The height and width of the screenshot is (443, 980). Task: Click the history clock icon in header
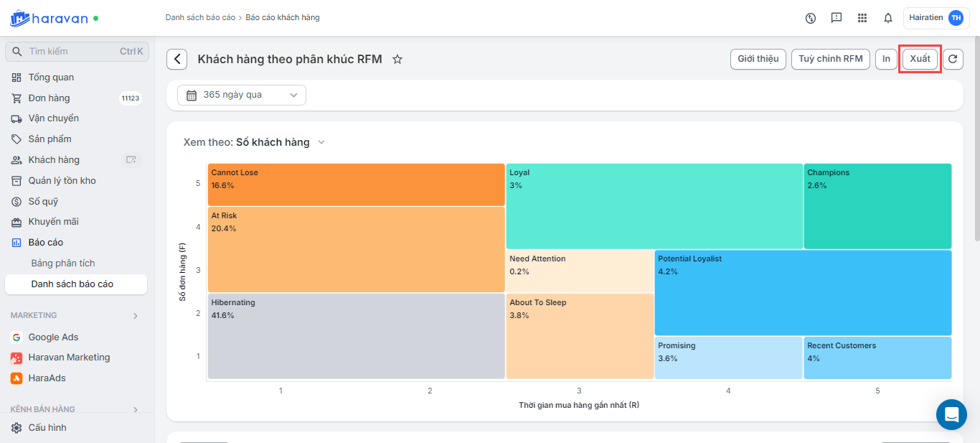click(x=811, y=18)
